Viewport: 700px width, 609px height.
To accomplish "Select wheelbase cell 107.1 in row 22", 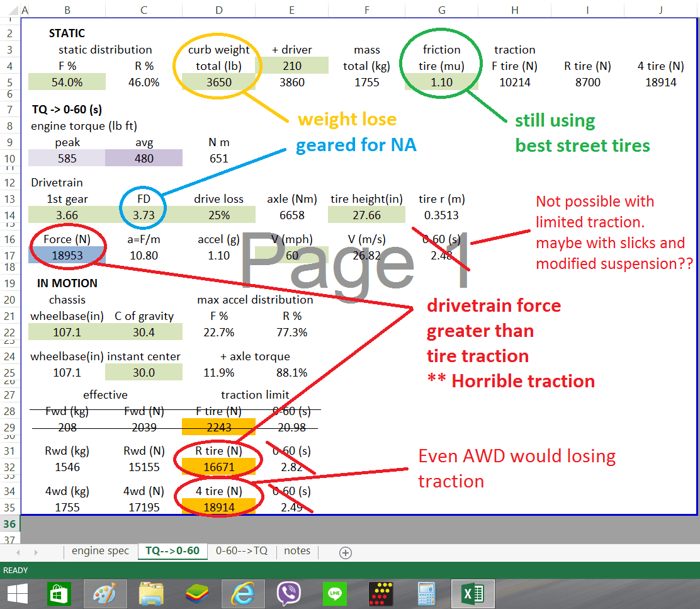I will point(67,332).
